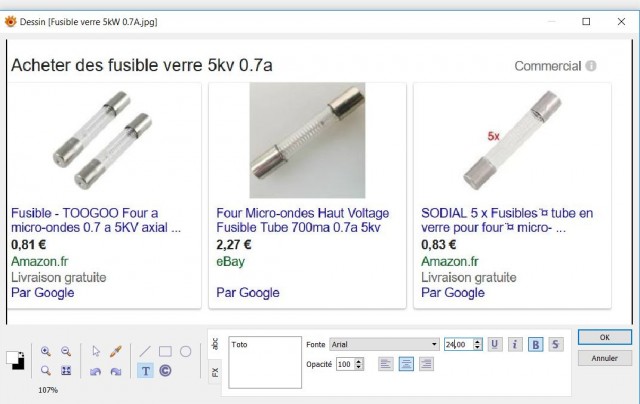Toggle bold text formatting
Image resolution: width=640 pixels, height=404 pixels.
coord(536,345)
